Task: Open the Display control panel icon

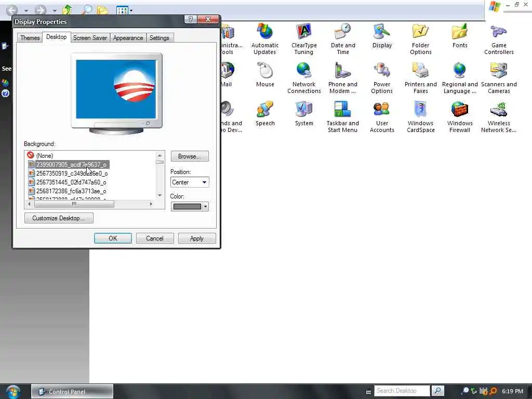Action: 382,36
